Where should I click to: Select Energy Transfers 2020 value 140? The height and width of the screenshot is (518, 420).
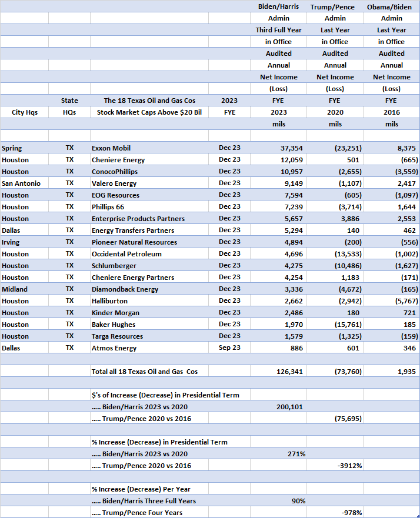point(335,230)
